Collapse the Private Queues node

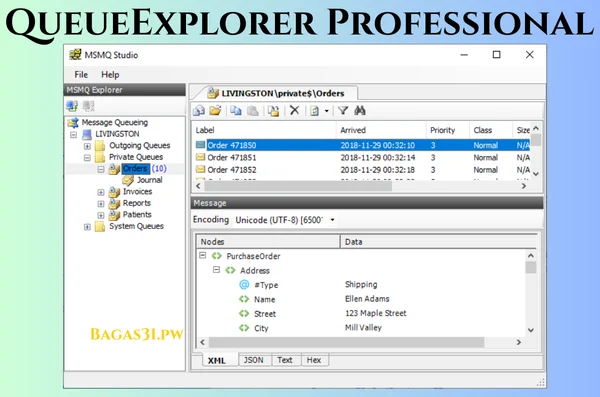point(87,157)
